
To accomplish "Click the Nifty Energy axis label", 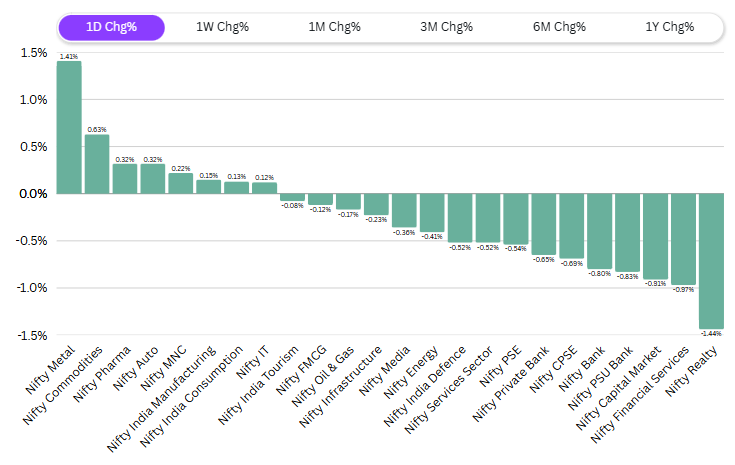I will click(x=411, y=372).
